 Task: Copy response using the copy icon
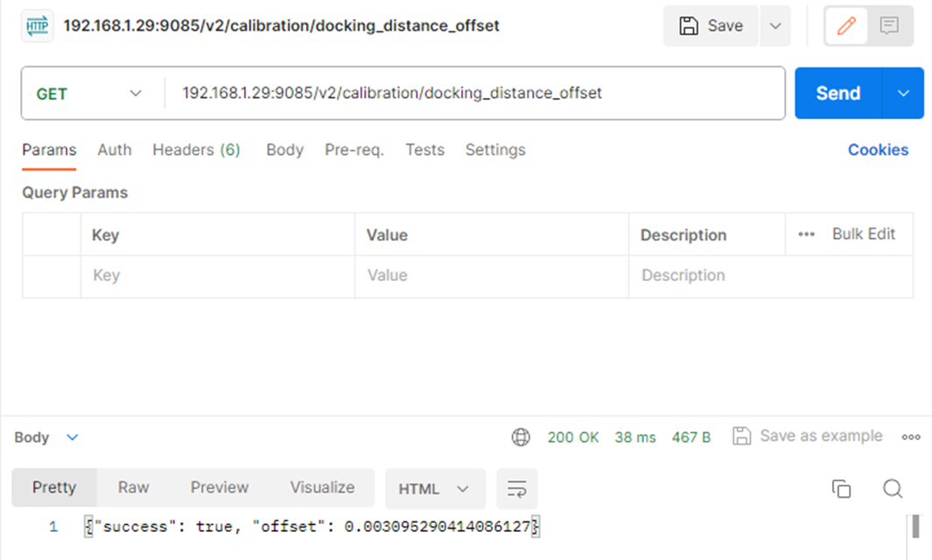[841, 489]
